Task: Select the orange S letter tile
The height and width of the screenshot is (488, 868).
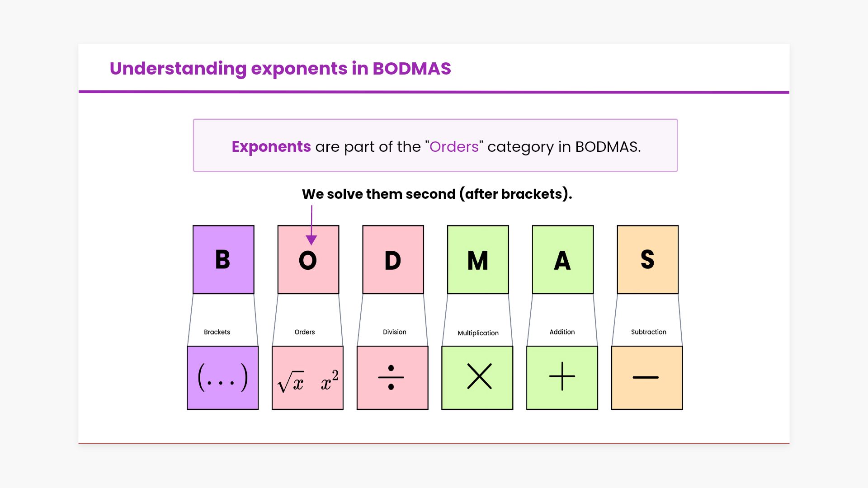Action: click(x=647, y=260)
